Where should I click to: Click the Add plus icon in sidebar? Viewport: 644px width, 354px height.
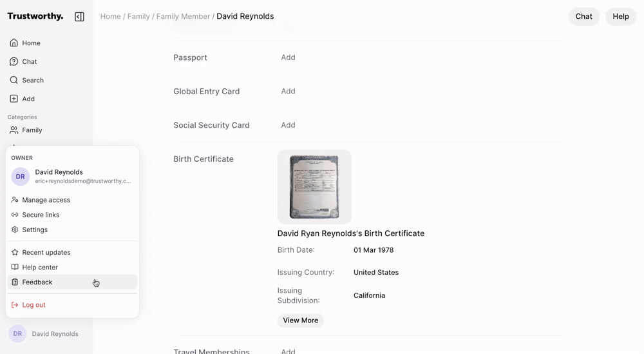[14, 99]
